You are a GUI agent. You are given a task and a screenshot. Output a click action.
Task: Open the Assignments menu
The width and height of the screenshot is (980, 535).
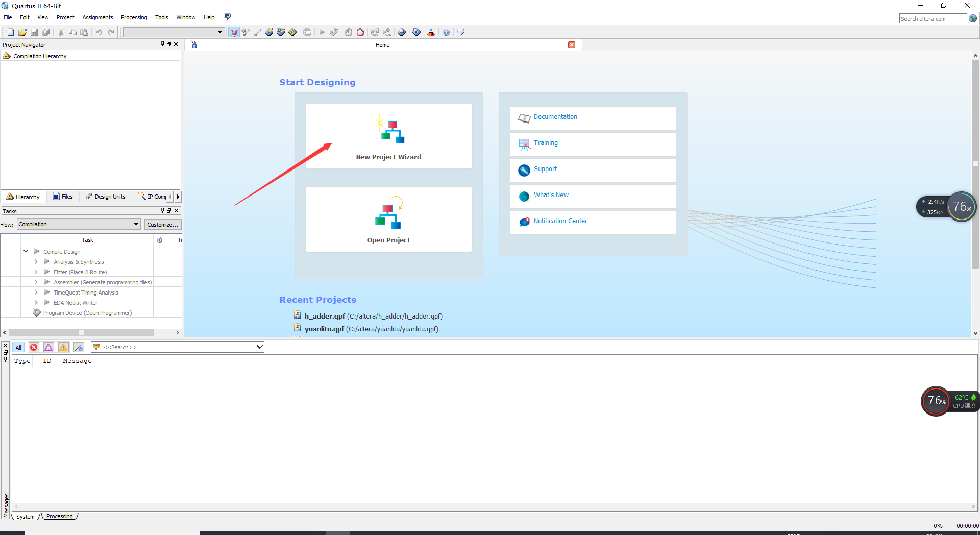point(97,17)
